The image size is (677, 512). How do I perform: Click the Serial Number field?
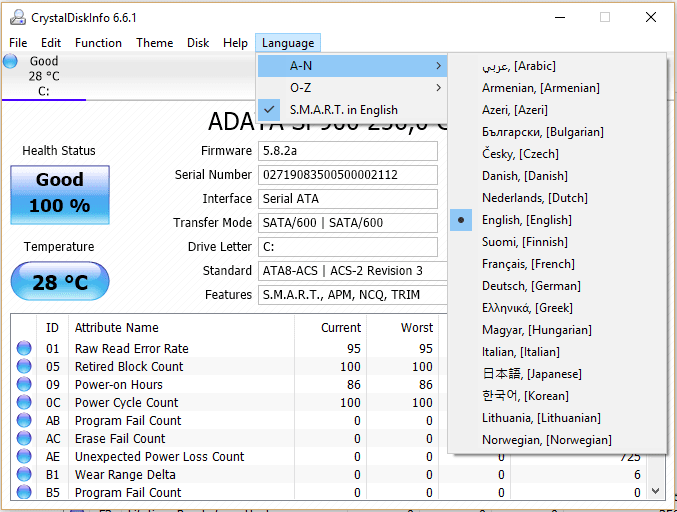[x=348, y=175]
